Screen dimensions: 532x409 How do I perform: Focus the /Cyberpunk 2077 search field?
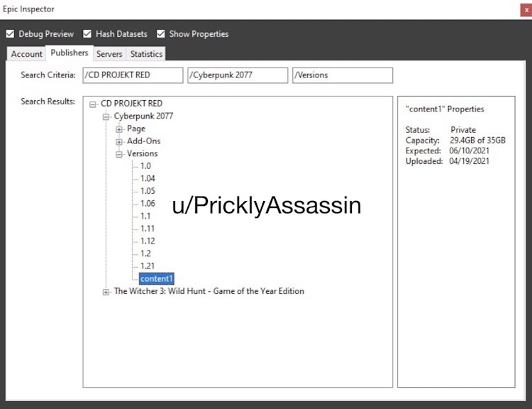[x=238, y=75]
